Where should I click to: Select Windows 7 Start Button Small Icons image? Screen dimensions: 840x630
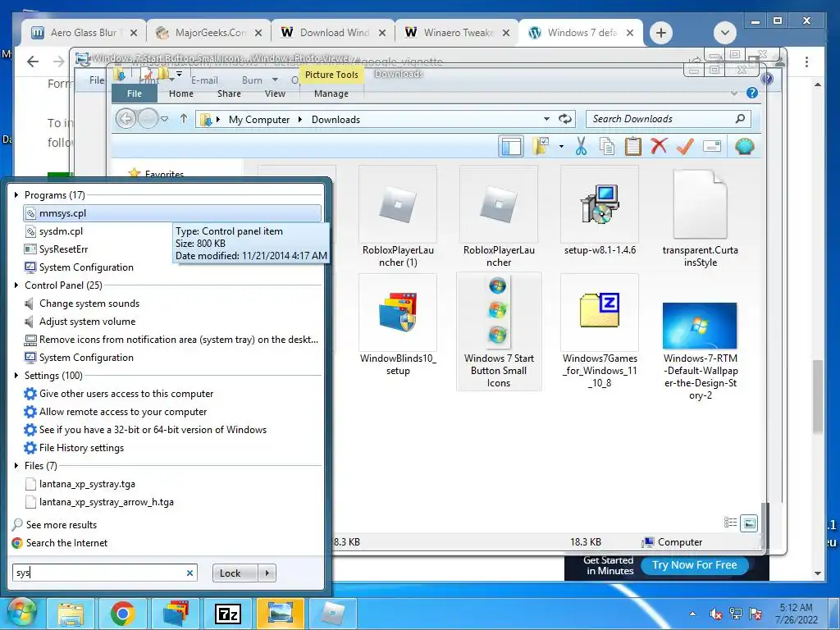pyautogui.click(x=499, y=331)
